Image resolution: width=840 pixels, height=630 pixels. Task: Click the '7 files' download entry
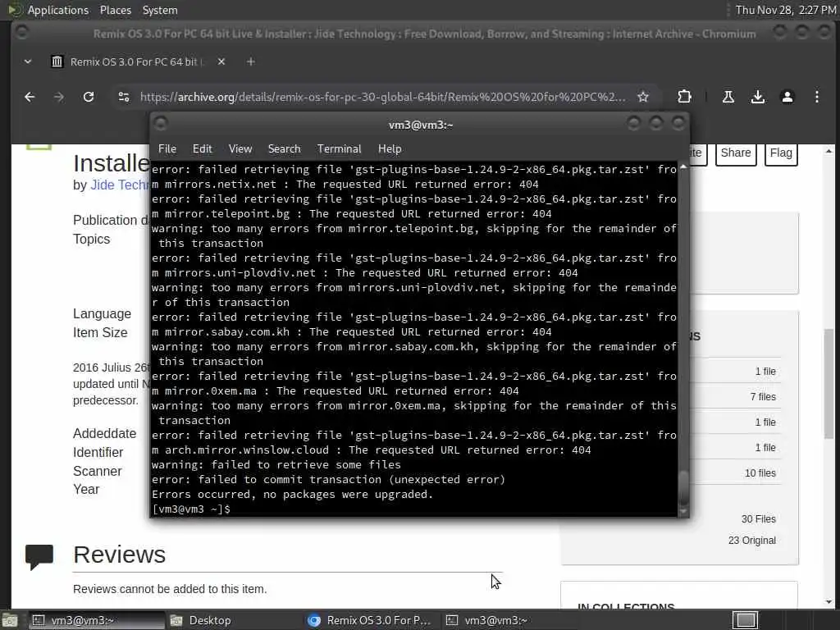(x=763, y=397)
